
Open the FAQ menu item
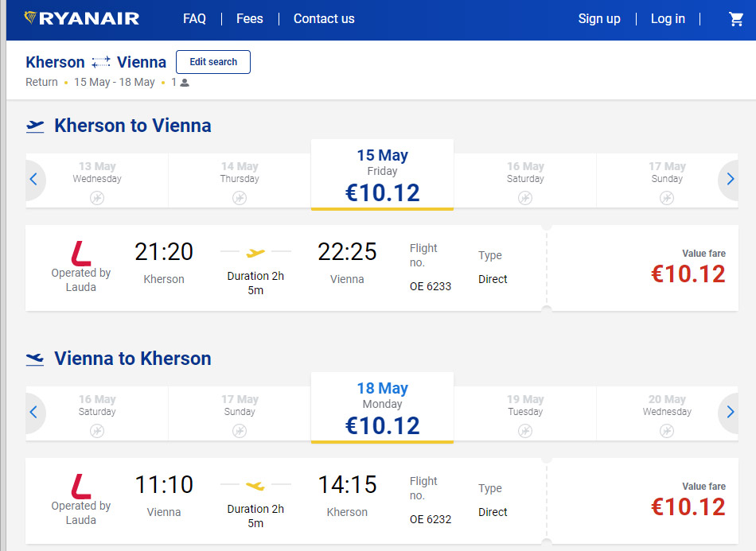pyautogui.click(x=194, y=19)
